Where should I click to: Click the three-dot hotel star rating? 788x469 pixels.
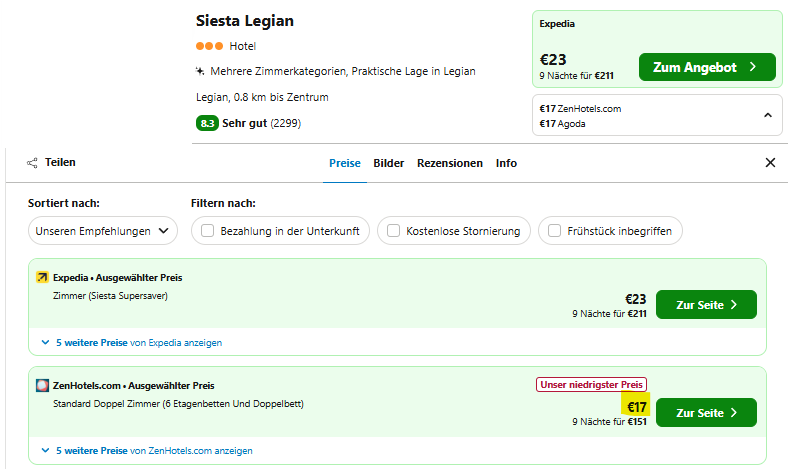pos(210,46)
